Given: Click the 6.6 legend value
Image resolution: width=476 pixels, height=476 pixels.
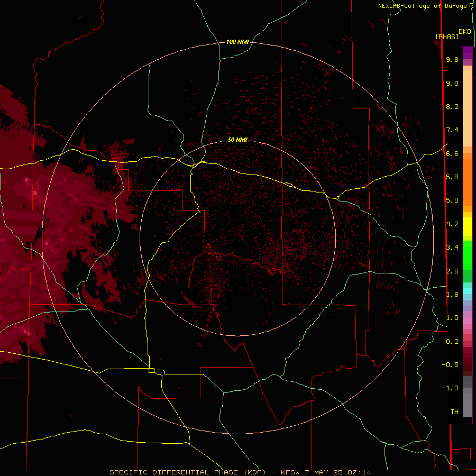Looking at the screenshot, I should pyautogui.click(x=452, y=153).
